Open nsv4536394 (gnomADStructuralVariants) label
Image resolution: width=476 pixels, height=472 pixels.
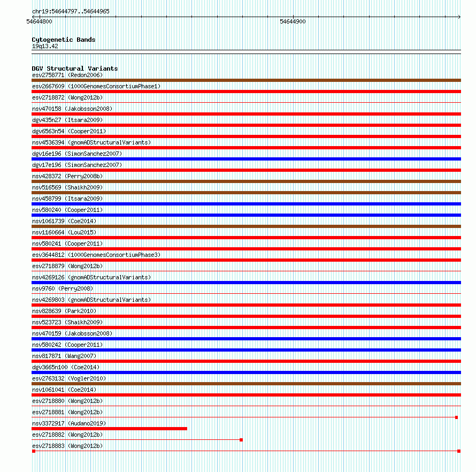pyautogui.click(x=91, y=142)
